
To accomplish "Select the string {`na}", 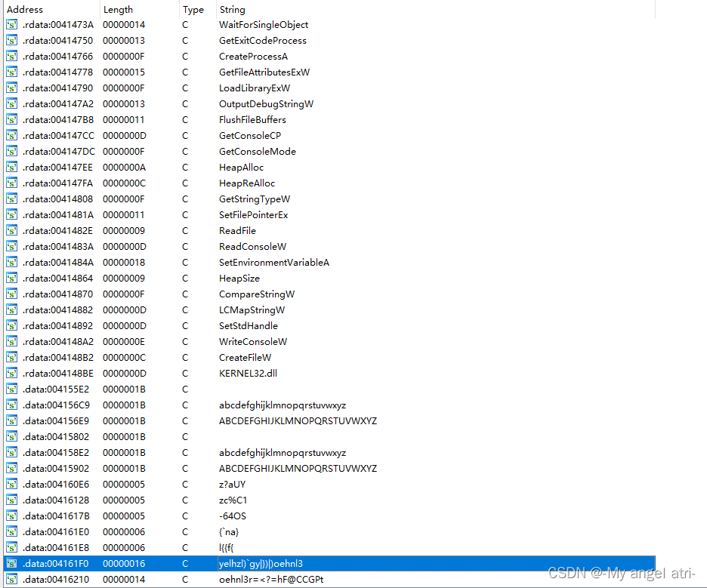I will pos(229,532).
